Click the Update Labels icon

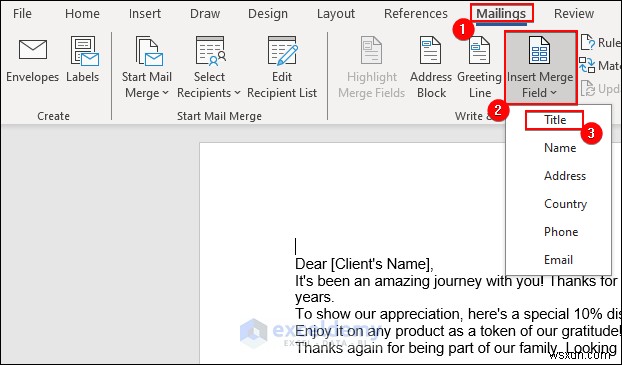[x=587, y=88]
